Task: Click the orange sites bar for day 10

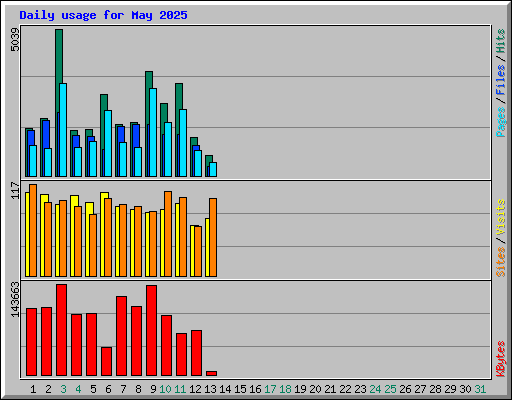Action: tap(168, 234)
